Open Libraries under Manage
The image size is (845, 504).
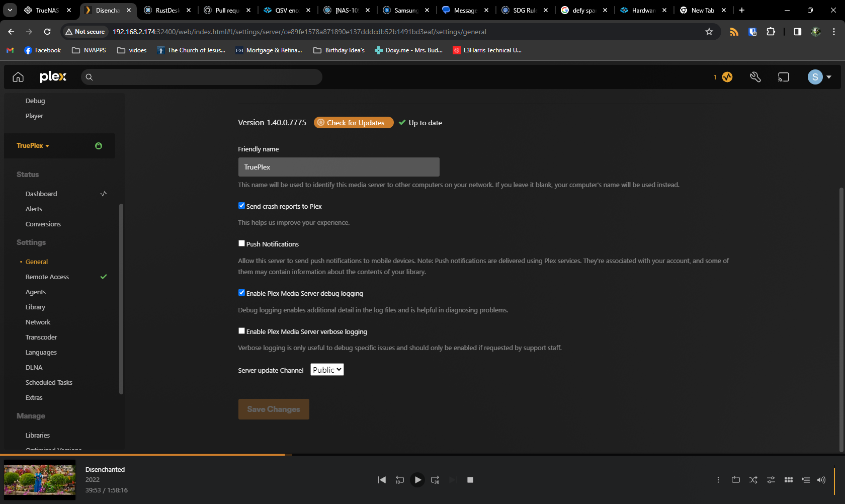pyautogui.click(x=38, y=435)
